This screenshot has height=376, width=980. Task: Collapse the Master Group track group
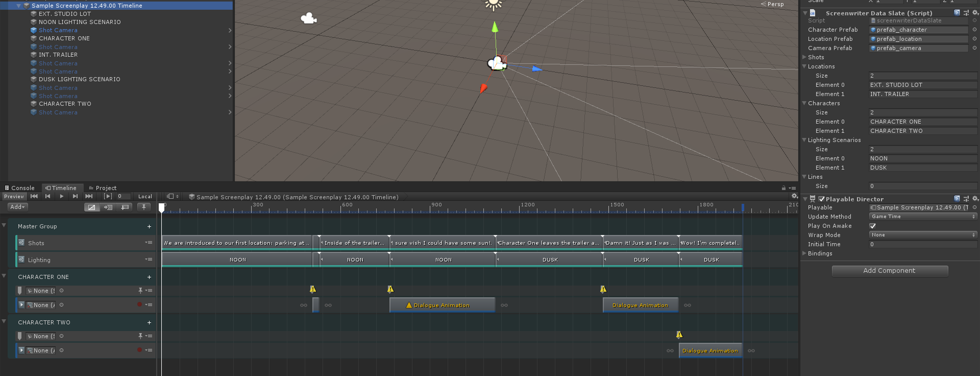pos(4,225)
